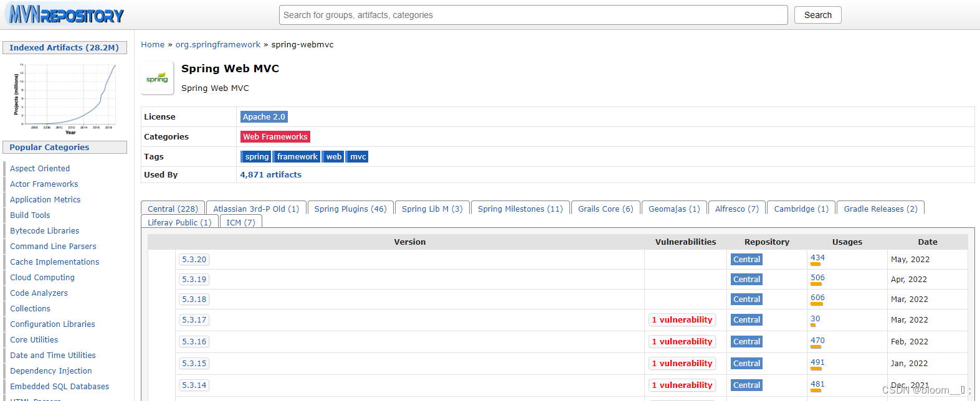Image resolution: width=980 pixels, height=401 pixels.
Task: Open the Web Frameworks category tag
Action: pyautogui.click(x=275, y=136)
